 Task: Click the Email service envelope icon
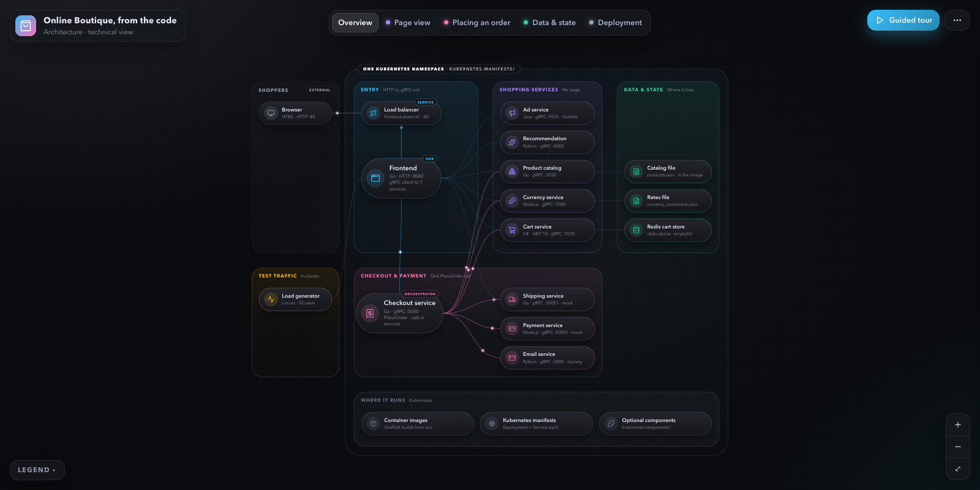(x=512, y=358)
